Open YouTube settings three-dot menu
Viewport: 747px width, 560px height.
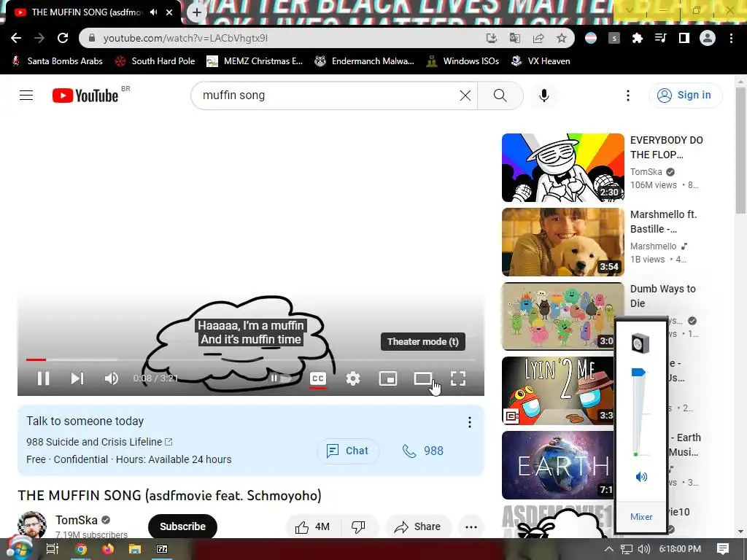coord(628,96)
